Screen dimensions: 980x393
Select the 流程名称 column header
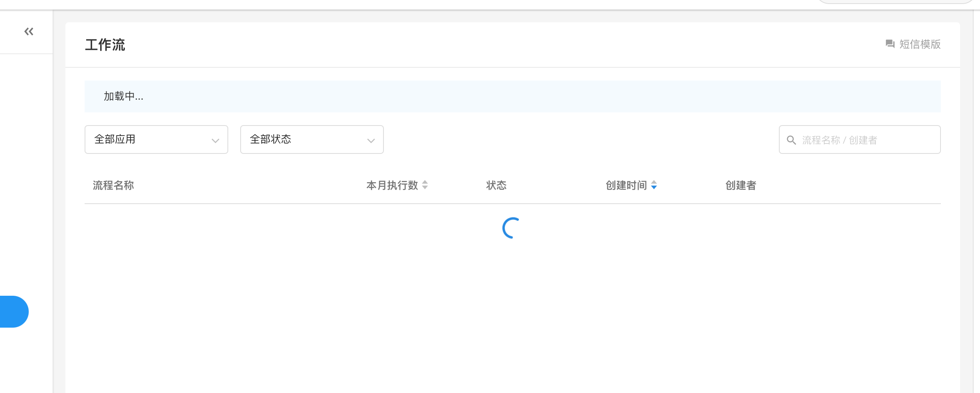(x=113, y=185)
